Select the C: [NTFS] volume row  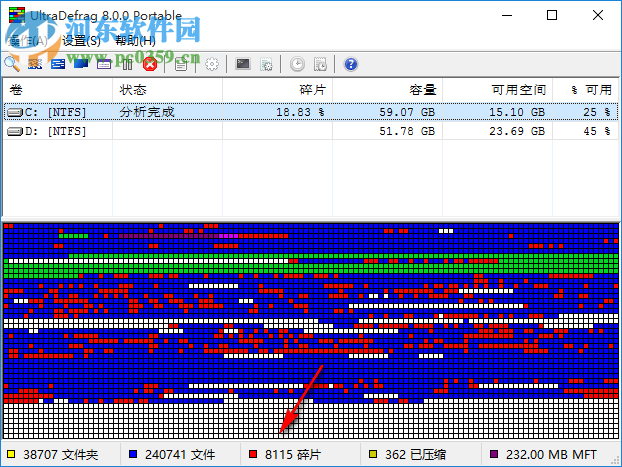[311, 112]
